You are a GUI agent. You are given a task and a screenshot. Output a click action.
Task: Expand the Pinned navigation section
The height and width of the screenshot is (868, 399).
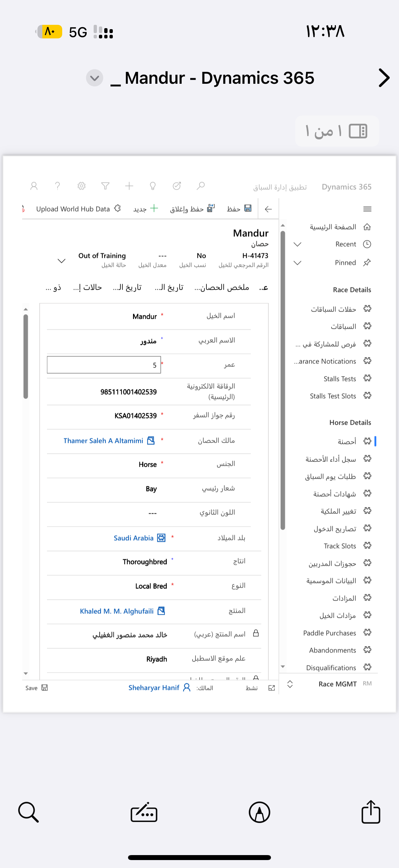[297, 263]
